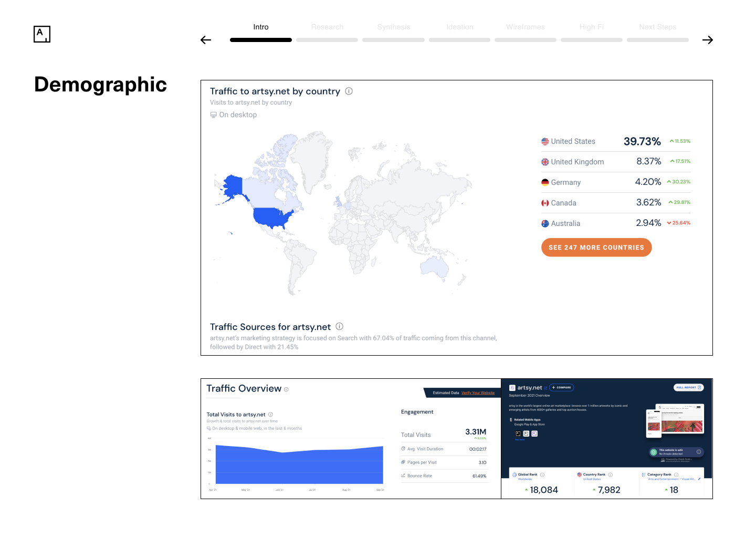Open the Full Report button
The image size is (756, 538).
tap(689, 388)
